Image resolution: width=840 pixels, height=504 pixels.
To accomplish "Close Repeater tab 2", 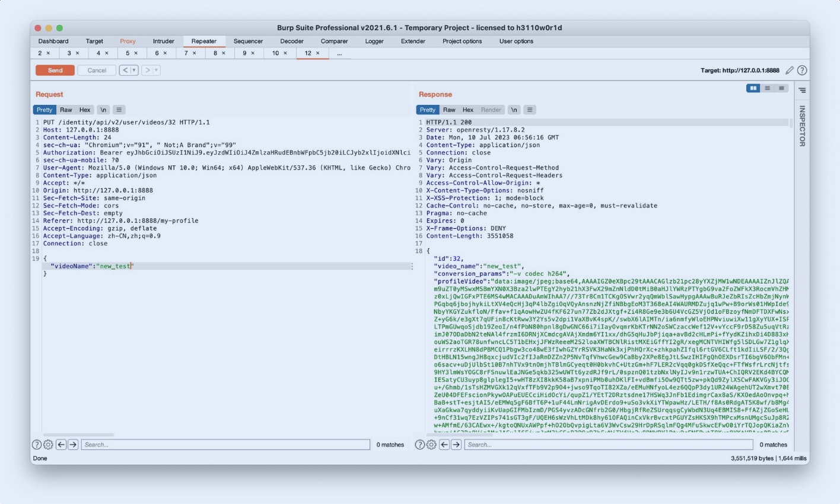I will pyautogui.click(x=49, y=53).
